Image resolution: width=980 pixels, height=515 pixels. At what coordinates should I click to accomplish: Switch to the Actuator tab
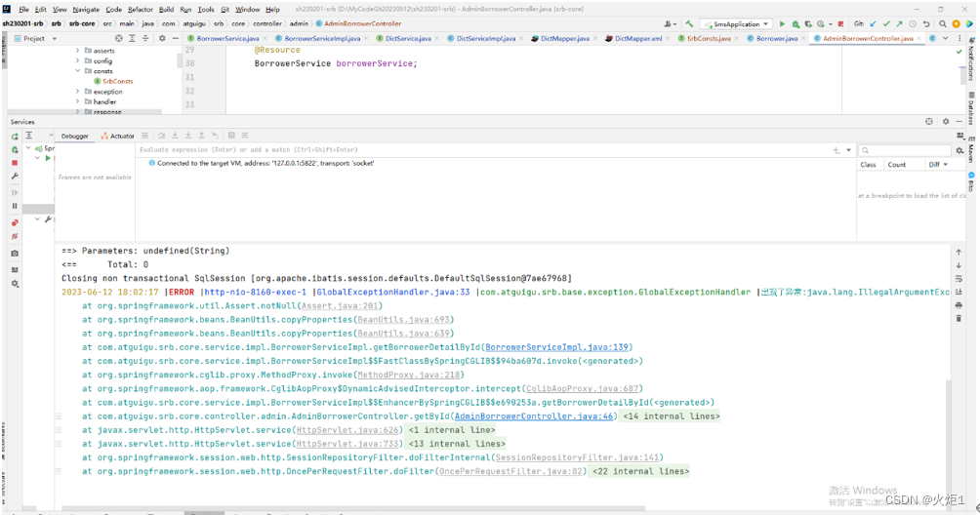coord(117,137)
